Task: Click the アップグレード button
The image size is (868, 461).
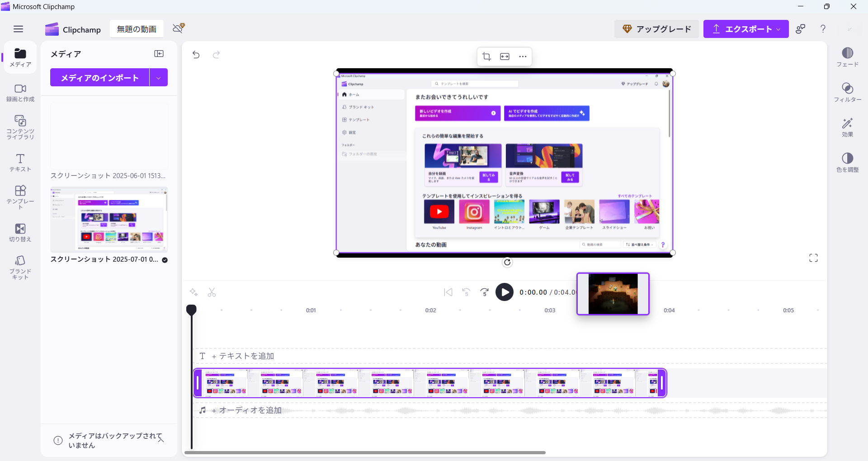Action: point(656,29)
